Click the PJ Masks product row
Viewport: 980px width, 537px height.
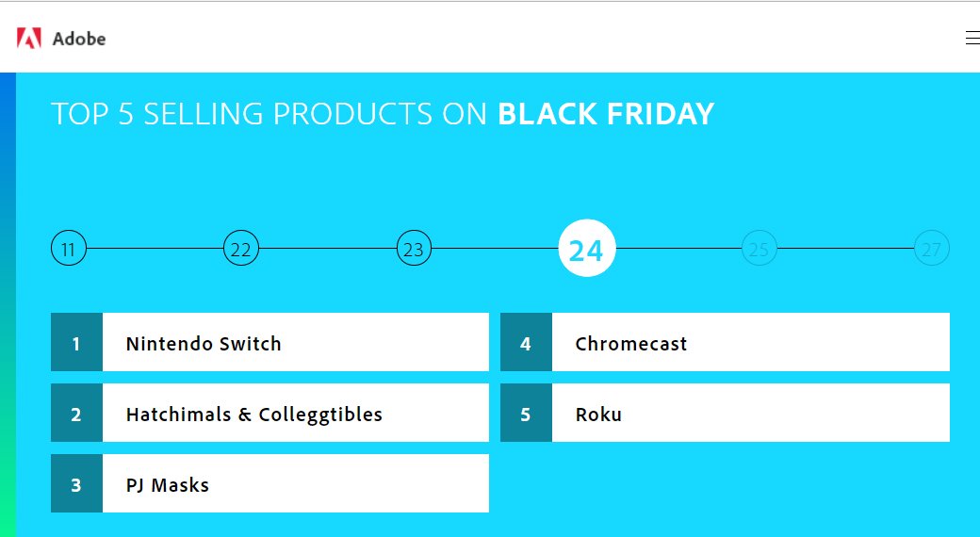[x=270, y=483]
